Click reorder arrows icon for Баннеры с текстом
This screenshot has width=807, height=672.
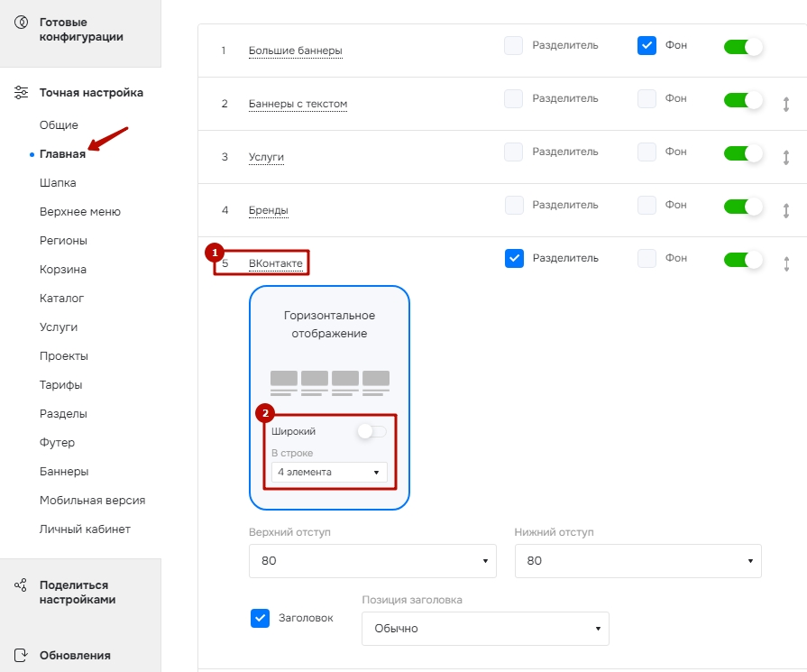coord(786,105)
